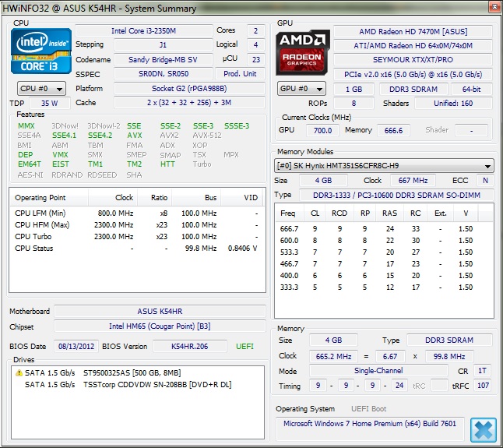
Task: Click the grayed AES-NI feature label
Action: click(x=30, y=175)
